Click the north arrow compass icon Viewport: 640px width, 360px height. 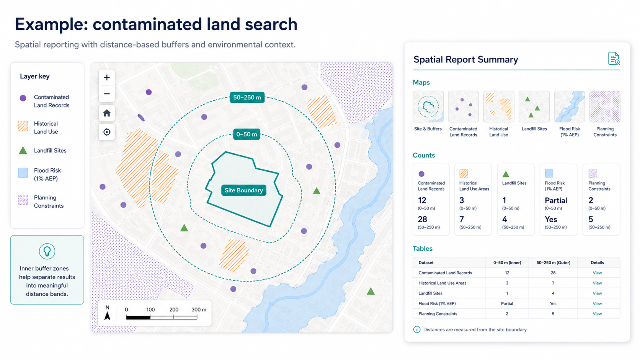point(107,313)
